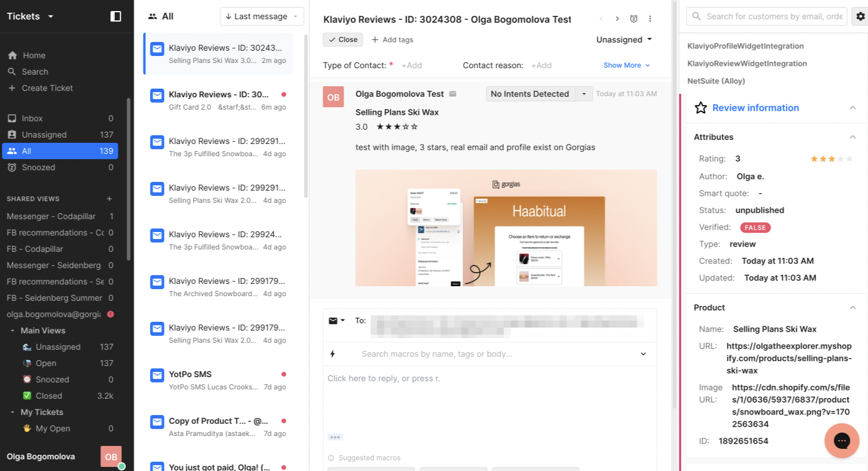868x471 pixels.
Task: Open the Closed view with 3.2k tickets
Action: 67,396
